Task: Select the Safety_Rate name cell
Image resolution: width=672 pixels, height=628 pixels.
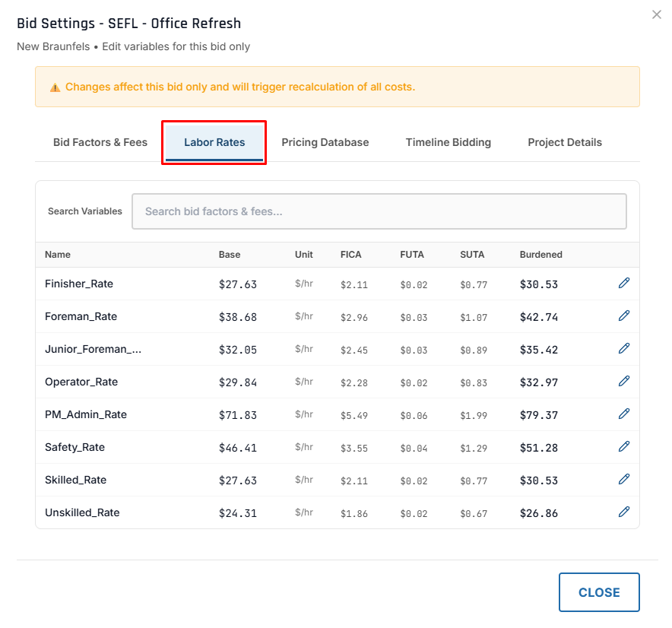Action: [74, 447]
